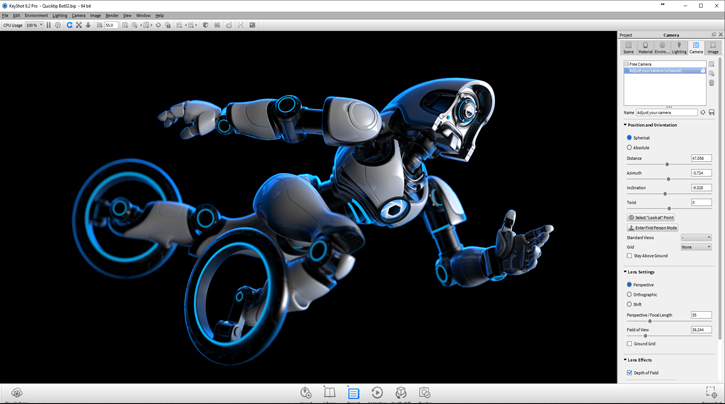
Task: Click the down arrow icon in toolbar
Action: click(x=88, y=25)
